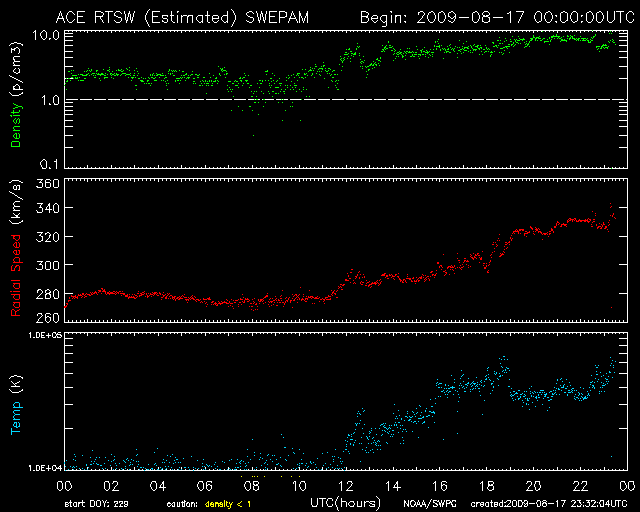Click the '04' hour tick label

click(x=158, y=486)
